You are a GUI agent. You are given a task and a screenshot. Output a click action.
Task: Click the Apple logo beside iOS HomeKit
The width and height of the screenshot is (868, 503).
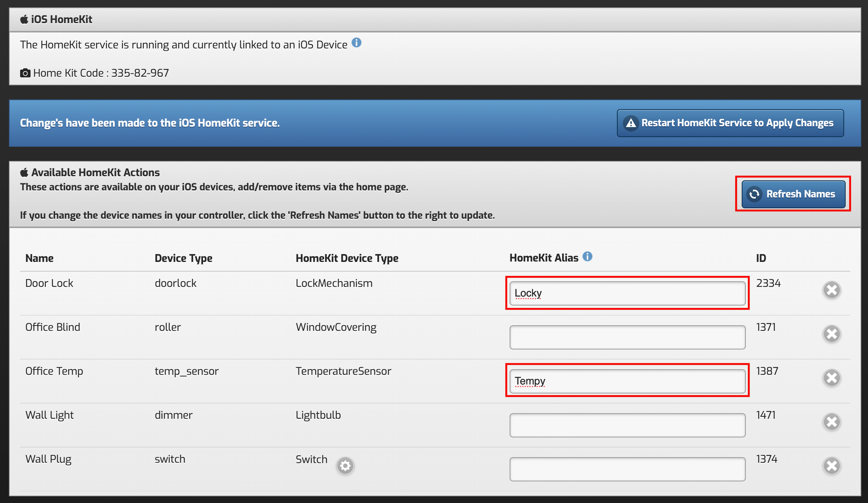pyautogui.click(x=24, y=19)
